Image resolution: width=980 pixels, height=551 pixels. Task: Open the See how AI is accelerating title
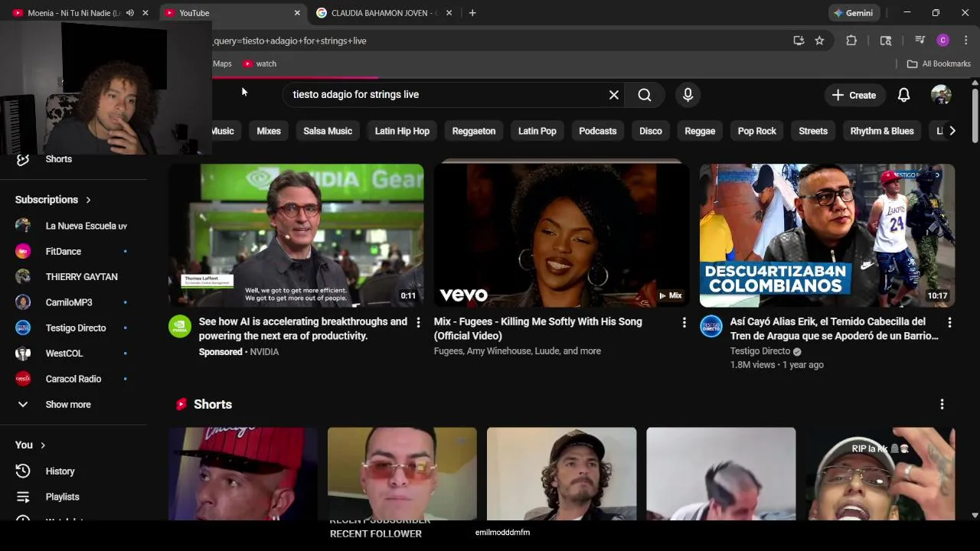tap(303, 328)
